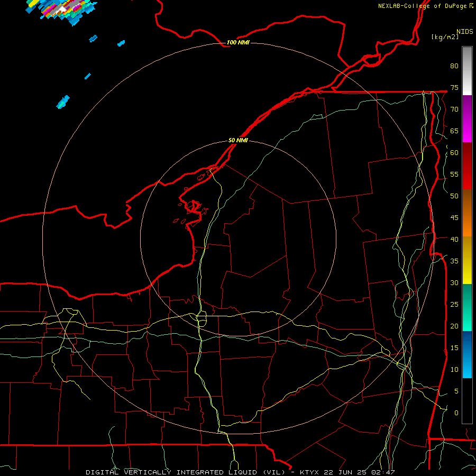Screen dimensions: 476x476
Task: Click the dark blue segment of the VIL scale
Action: pos(467,343)
